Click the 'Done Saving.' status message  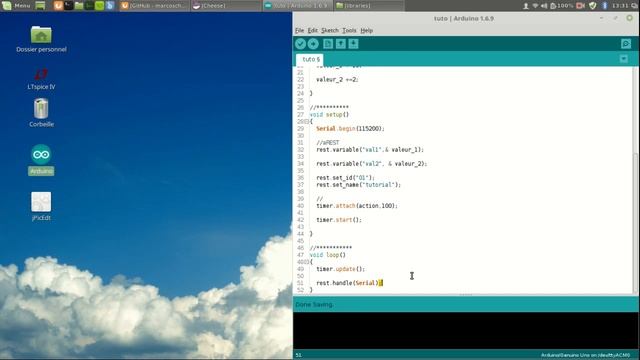[314, 304]
